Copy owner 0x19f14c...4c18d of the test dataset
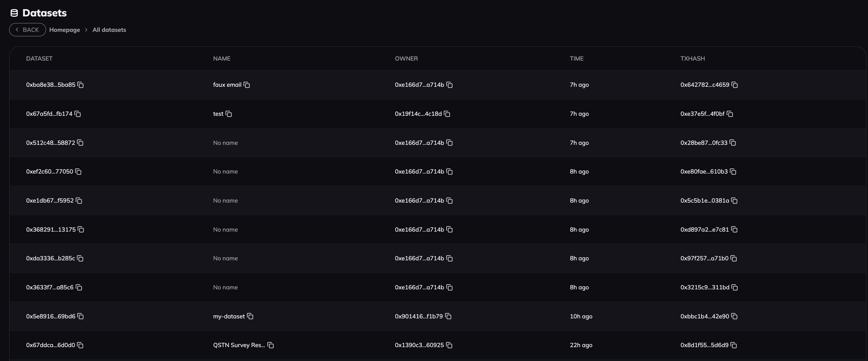 tap(447, 114)
